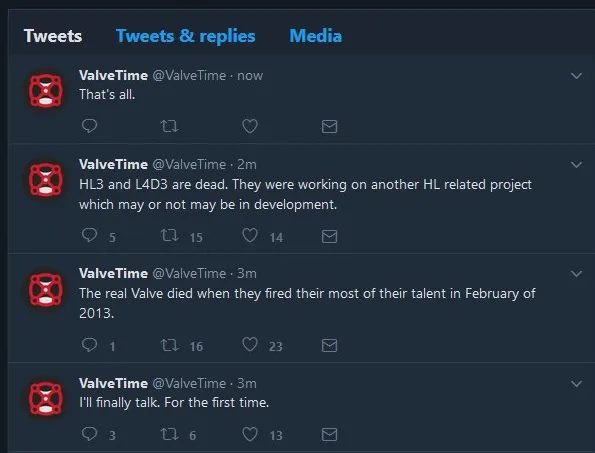Click the "2m" timestamp on HL3 tweet
This screenshot has width=595, height=453.
247,165
